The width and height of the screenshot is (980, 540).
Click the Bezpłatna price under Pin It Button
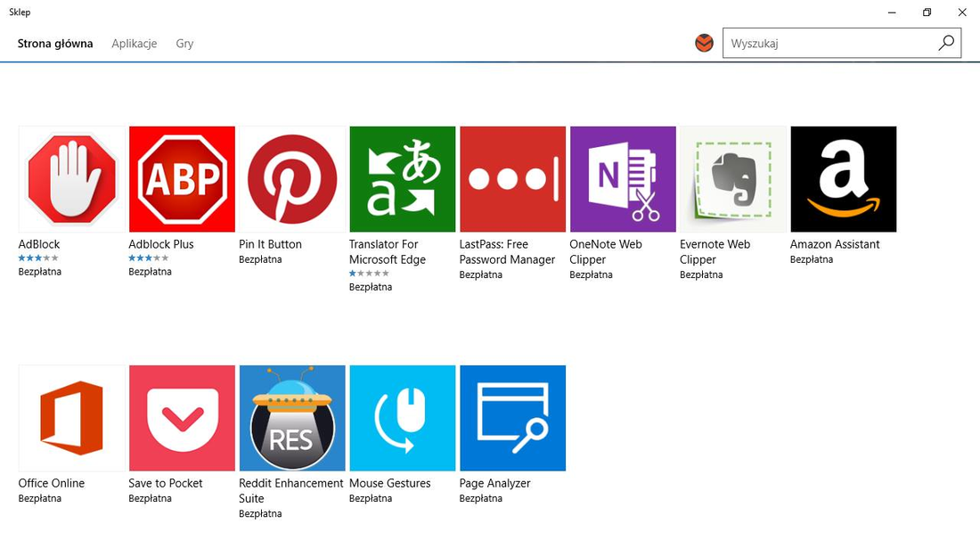click(260, 259)
